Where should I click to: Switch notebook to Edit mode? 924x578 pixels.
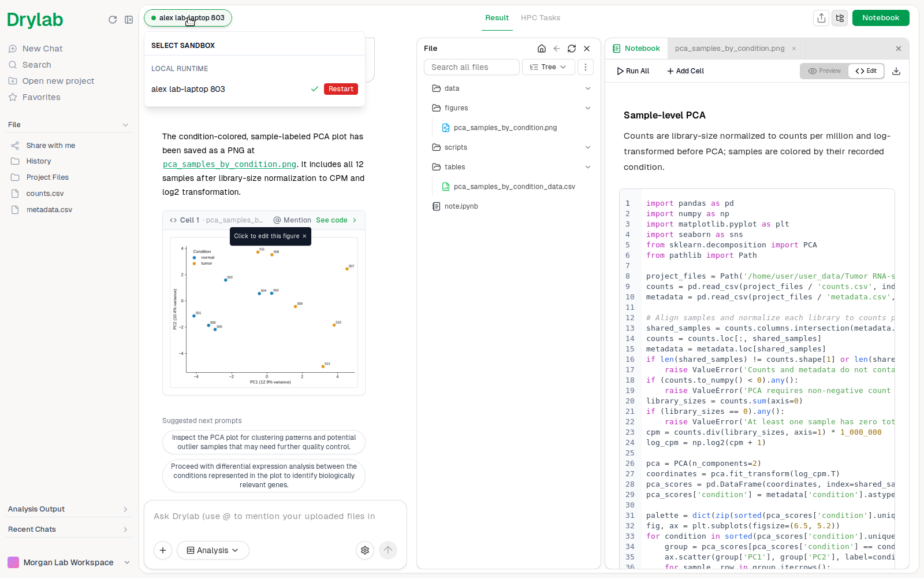(x=866, y=71)
